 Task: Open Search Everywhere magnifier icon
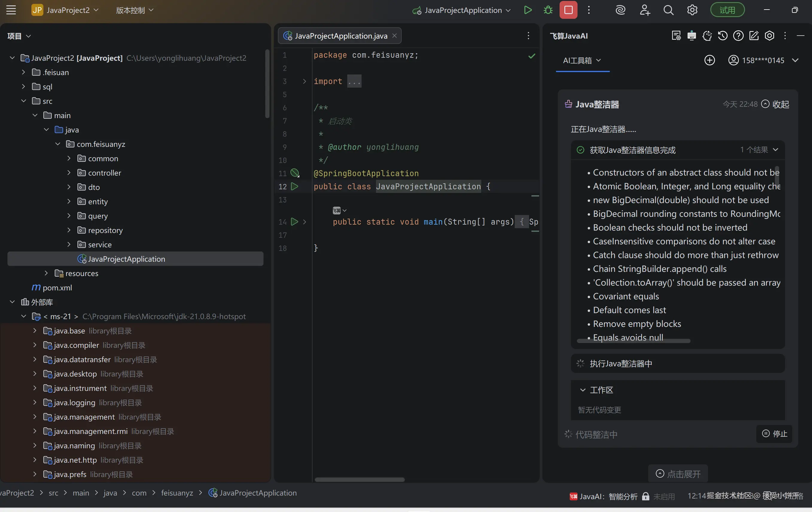tap(668, 10)
